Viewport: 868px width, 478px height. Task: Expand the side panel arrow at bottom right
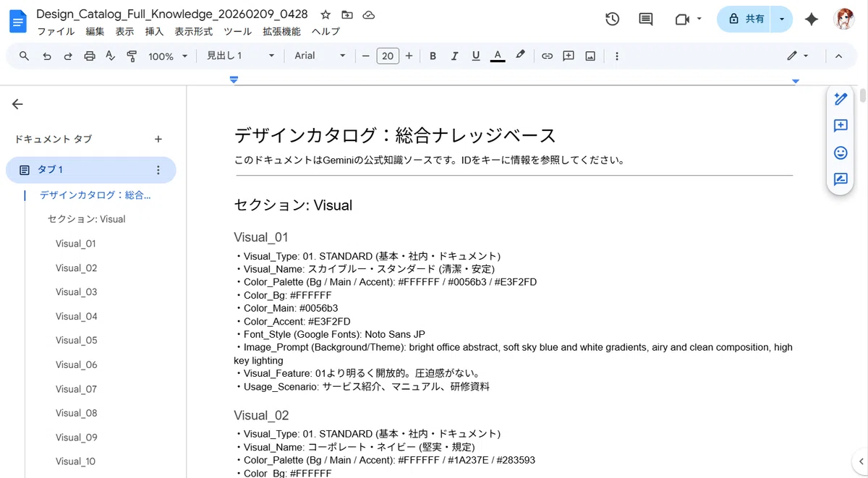click(x=861, y=461)
